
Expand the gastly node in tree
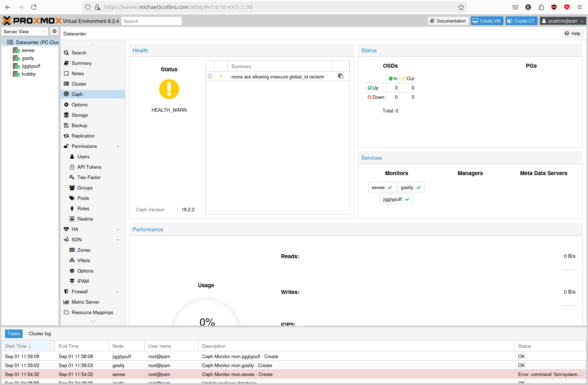click(x=10, y=58)
